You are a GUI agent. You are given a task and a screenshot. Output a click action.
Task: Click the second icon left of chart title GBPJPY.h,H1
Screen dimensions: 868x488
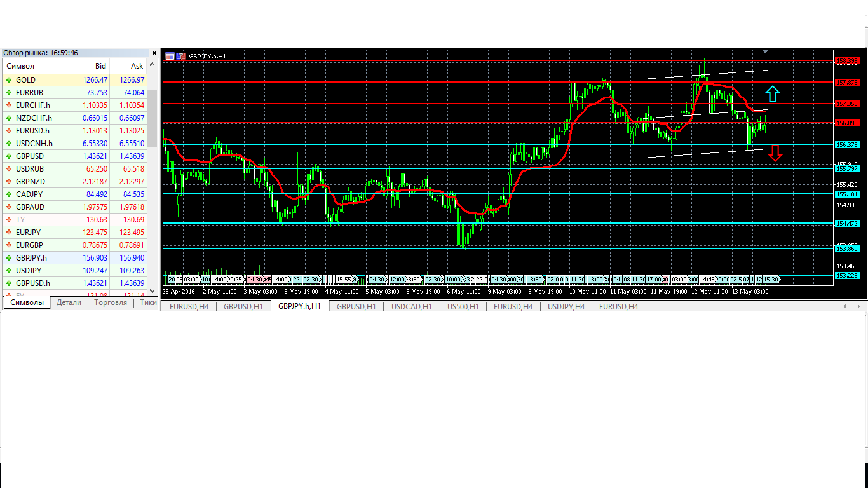[180, 56]
